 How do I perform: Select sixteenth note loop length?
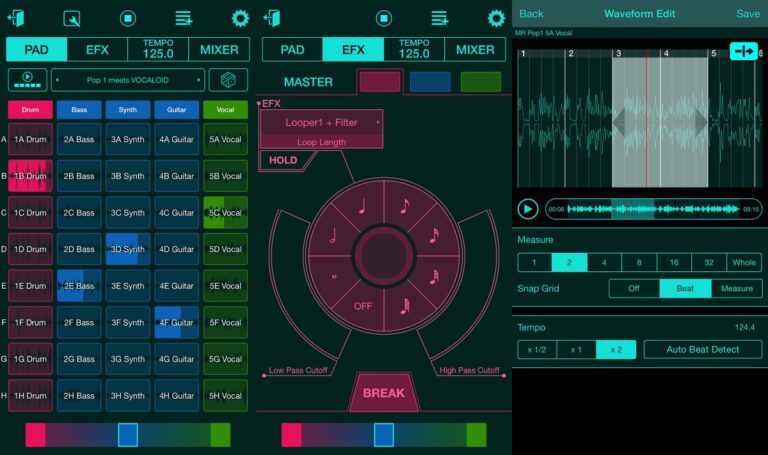click(x=434, y=236)
